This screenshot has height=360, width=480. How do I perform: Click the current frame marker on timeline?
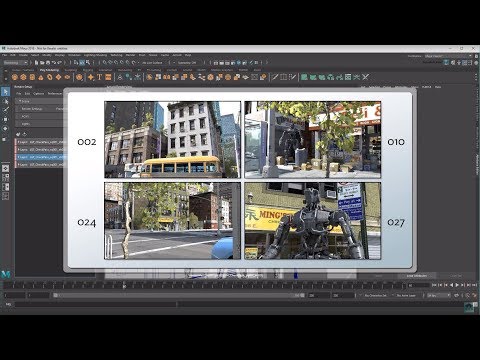pos(124,285)
